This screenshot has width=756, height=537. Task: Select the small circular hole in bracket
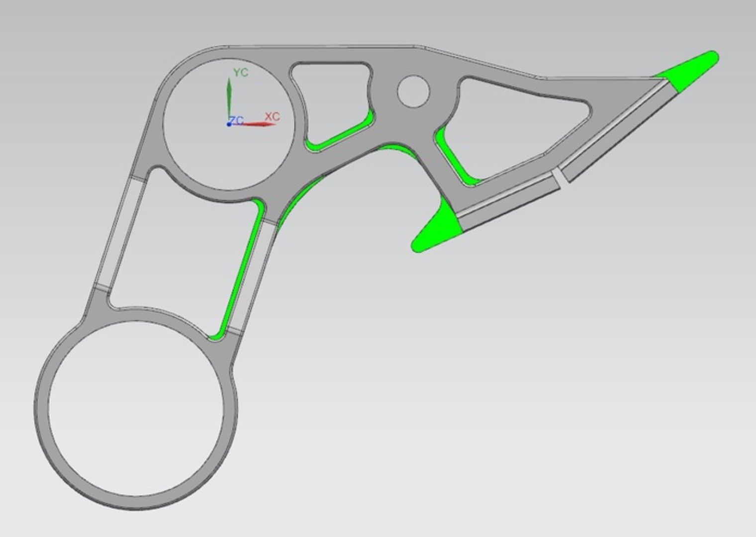click(414, 91)
